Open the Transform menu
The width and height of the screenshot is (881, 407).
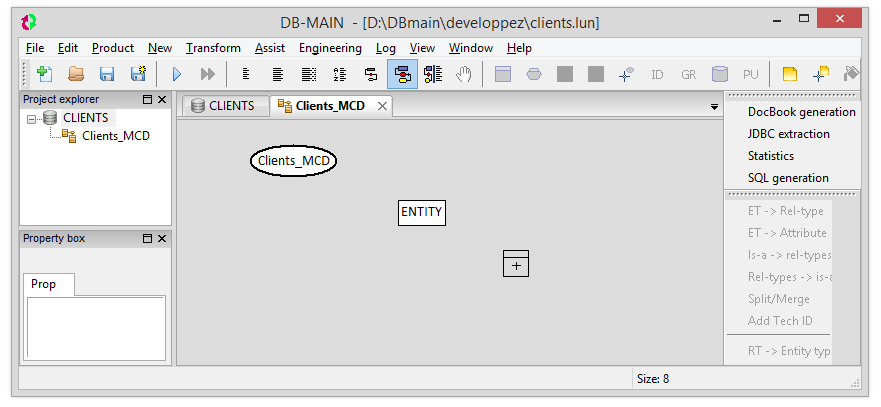[214, 48]
